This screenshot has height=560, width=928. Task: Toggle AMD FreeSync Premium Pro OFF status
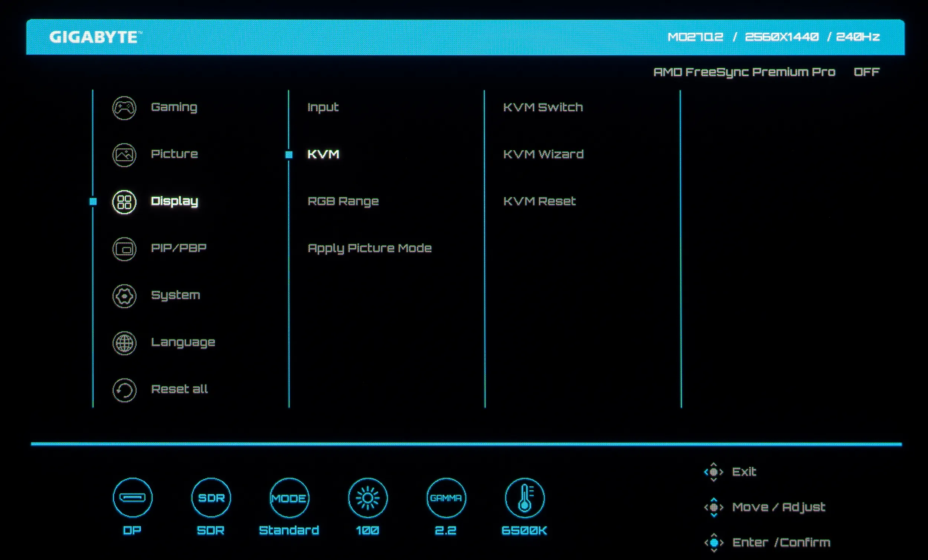pos(867,72)
